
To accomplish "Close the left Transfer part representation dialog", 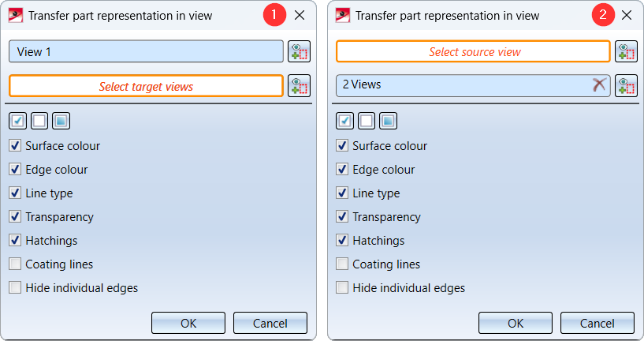I will 300,15.
